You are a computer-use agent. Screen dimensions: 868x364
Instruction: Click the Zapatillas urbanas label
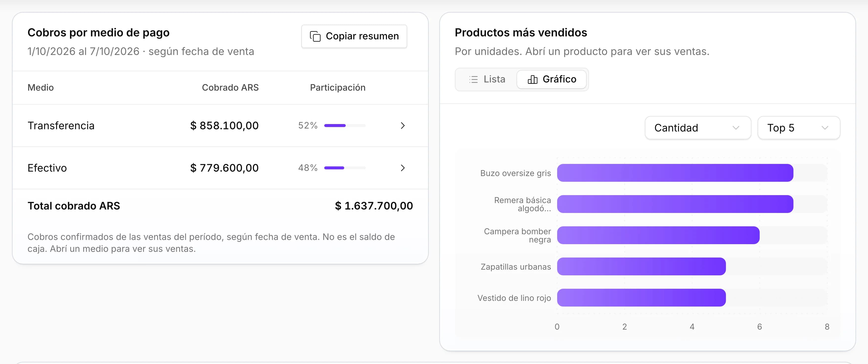[x=516, y=266]
